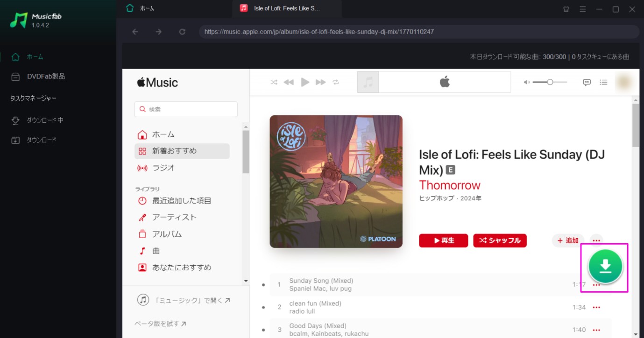
Task: Click sidebar scroll down arrow
Action: (x=246, y=281)
